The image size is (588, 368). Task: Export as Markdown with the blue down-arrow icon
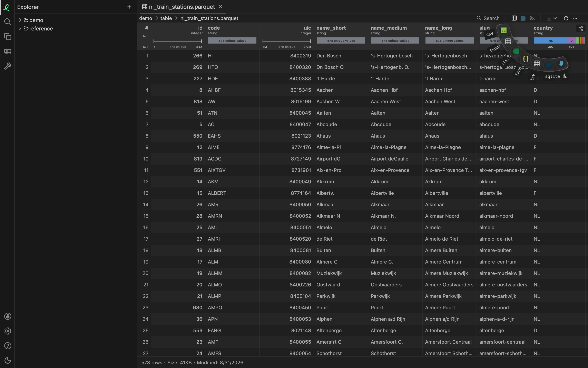coord(561,64)
